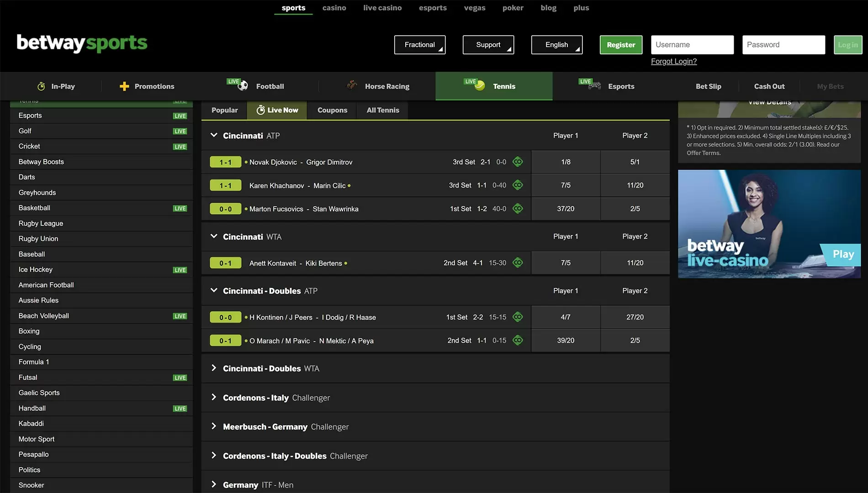Switch to the Coupons tab
868x493 pixels.
[332, 110]
